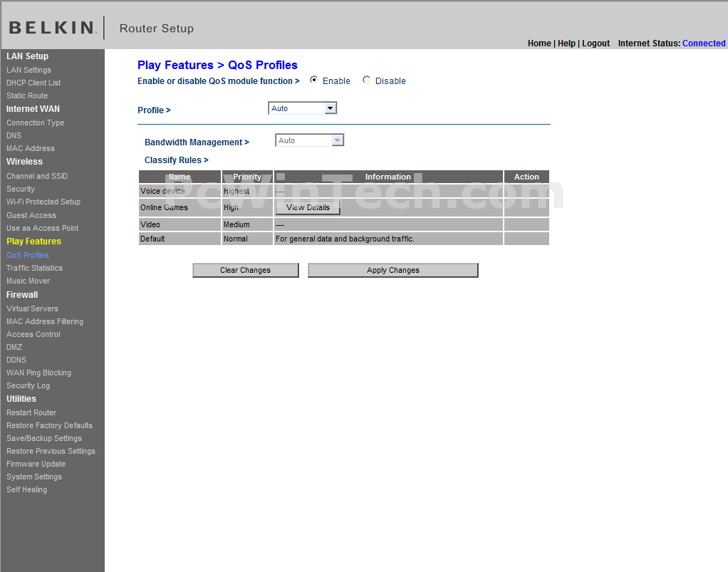Open the Help link
Screen dimensions: 728x572
click(x=566, y=43)
